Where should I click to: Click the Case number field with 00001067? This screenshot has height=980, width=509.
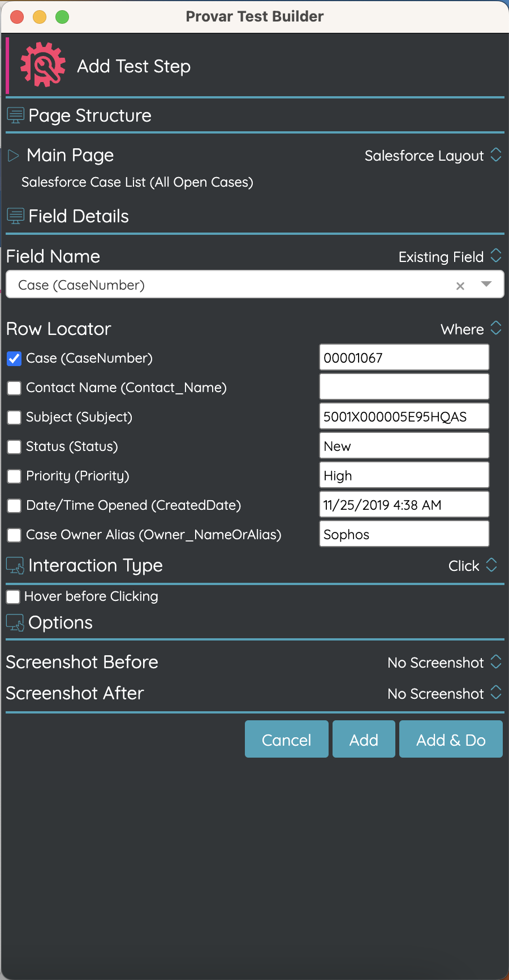point(404,358)
